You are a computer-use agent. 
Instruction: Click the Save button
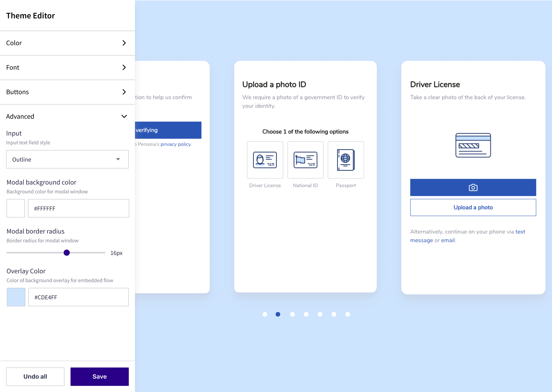tap(99, 376)
